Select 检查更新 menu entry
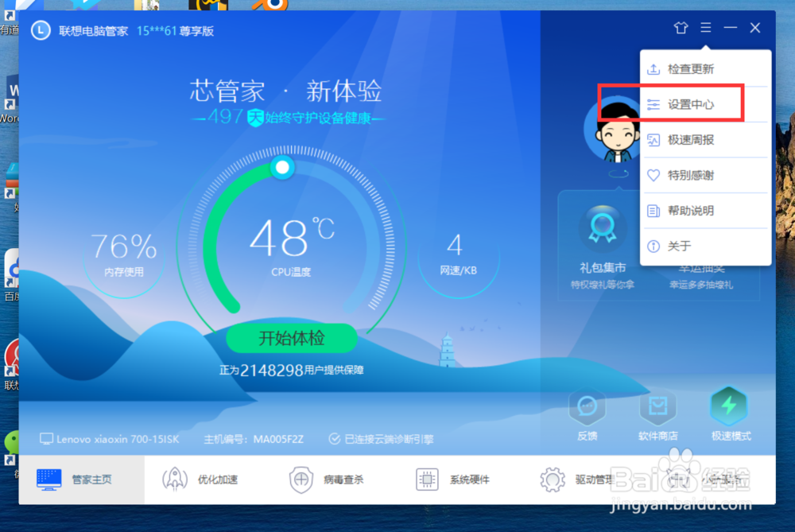795x532 pixels. click(705, 69)
